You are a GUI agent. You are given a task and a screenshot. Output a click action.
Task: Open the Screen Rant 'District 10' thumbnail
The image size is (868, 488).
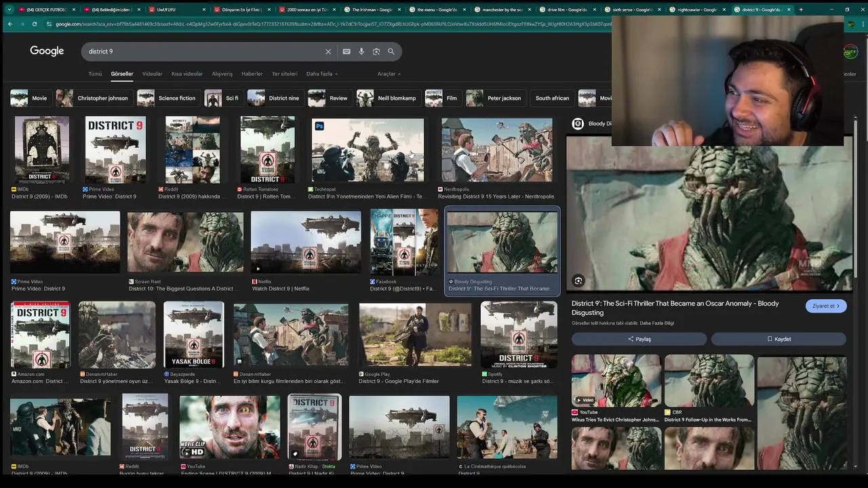[x=185, y=242]
